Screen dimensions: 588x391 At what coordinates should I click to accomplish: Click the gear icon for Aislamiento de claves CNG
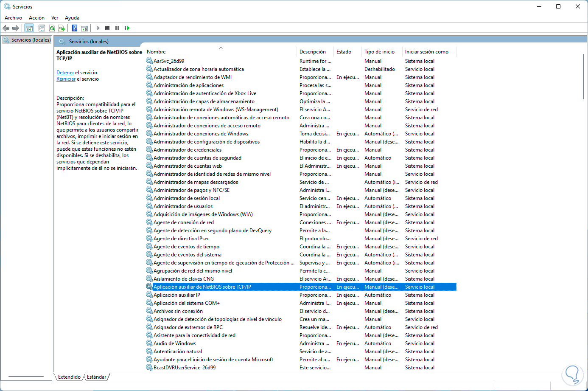149,279
